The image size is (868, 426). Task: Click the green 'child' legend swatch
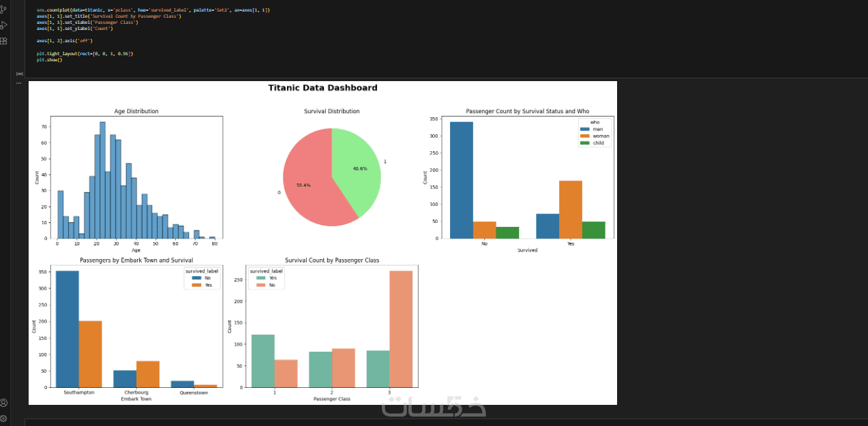tap(584, 143)
